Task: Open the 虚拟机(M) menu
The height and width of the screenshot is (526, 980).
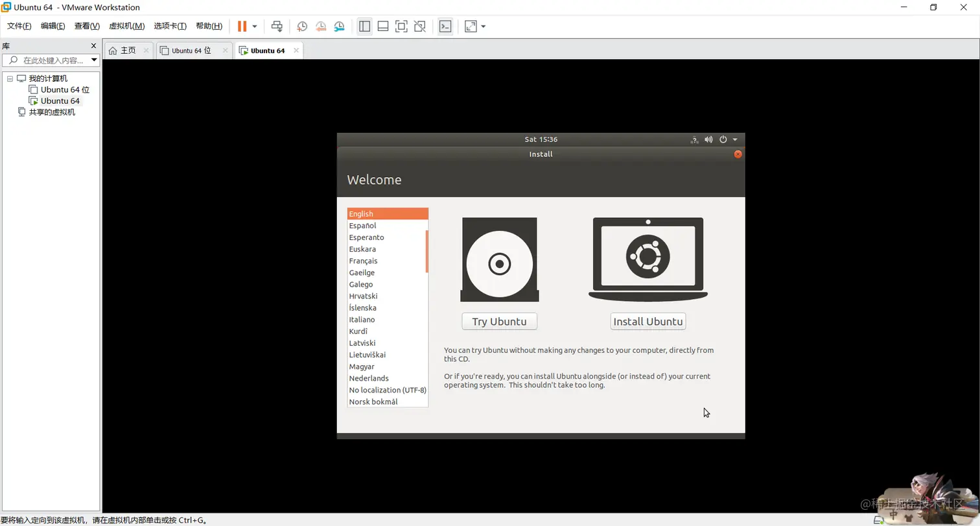Action: tap(126, 26)
